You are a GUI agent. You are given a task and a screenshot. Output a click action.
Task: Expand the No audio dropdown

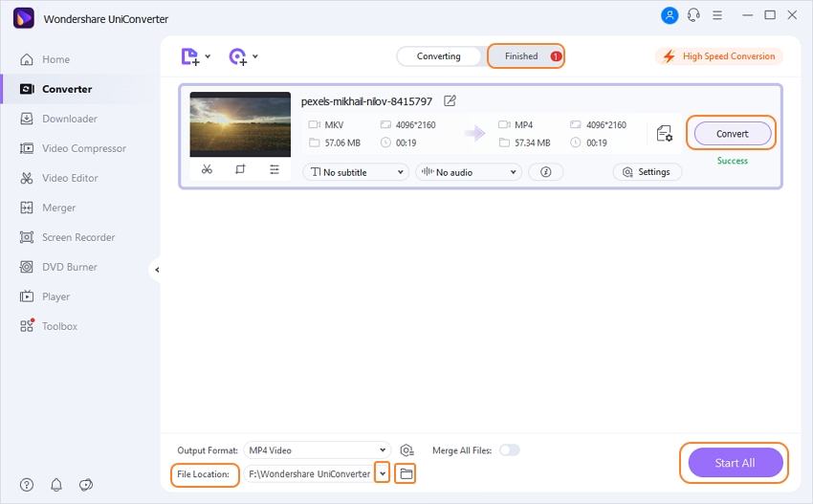pyautogui.click(x=468, y=172)
